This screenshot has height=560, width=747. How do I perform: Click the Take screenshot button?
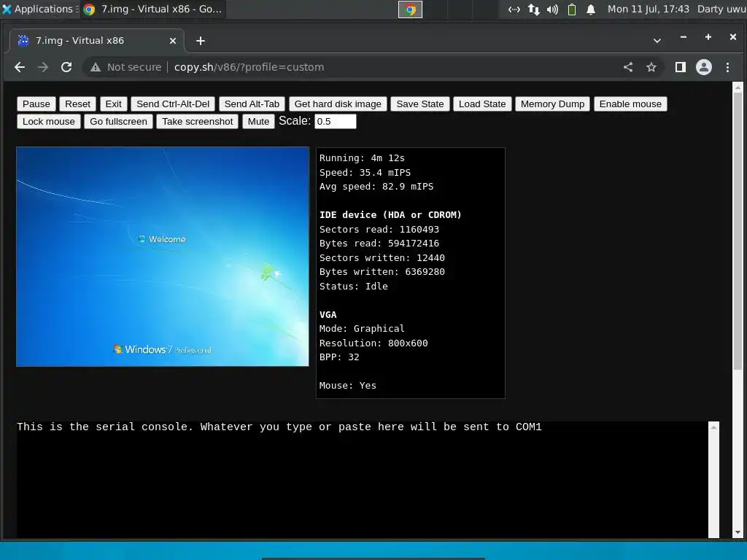[x=198, y=122]
